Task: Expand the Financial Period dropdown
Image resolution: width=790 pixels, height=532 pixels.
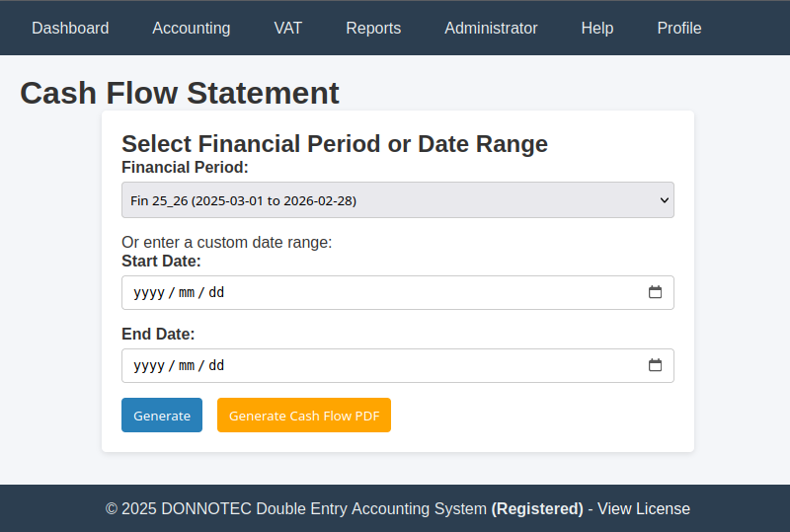Action: pos(398,200)
